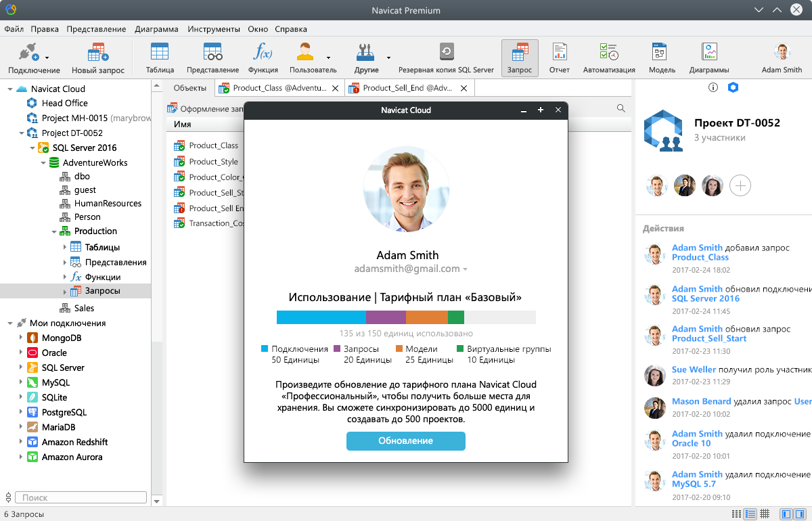Click the orange Модели usage bar segment
Screen dimensions: 812x521
pos(427,317)
